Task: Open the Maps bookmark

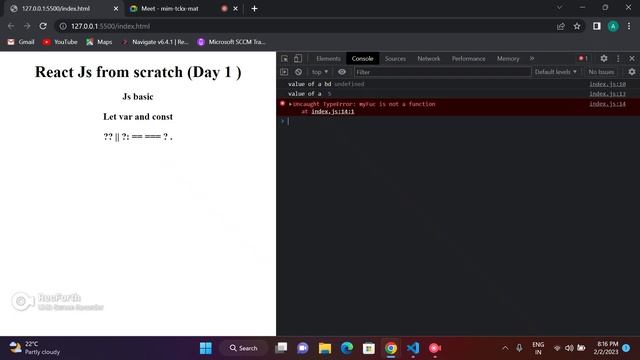Action: pyautogui.click(x=99, y=42)
